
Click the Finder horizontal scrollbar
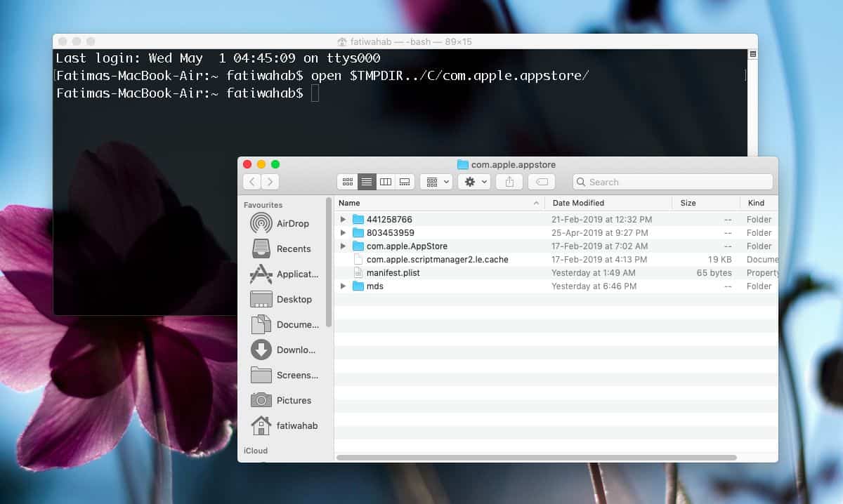(537, 458)
